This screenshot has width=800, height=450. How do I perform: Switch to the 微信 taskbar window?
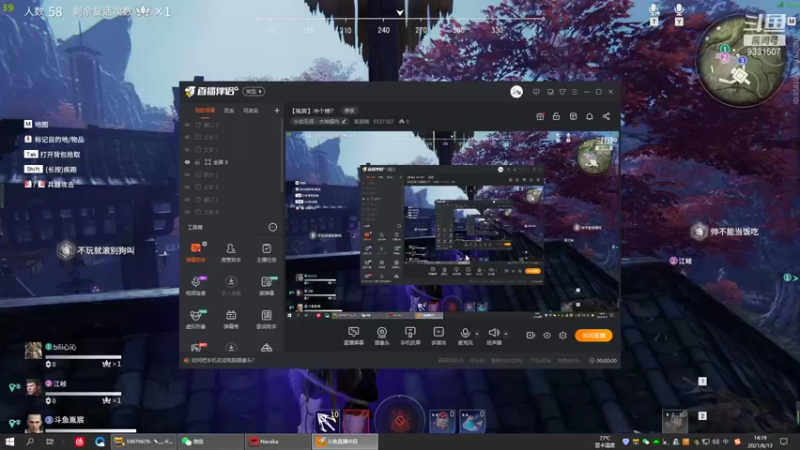click(x=210, y=441)
